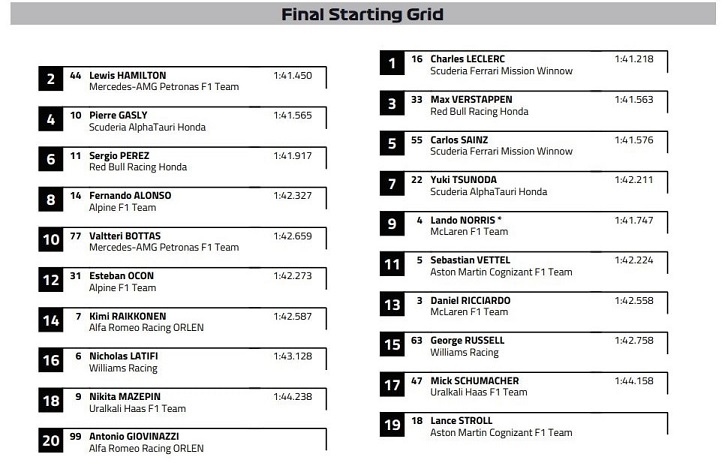Click team name Red Bull Racing Honda under PEREZ
This screenshot has height=466, width=728.
click(138, 167)
